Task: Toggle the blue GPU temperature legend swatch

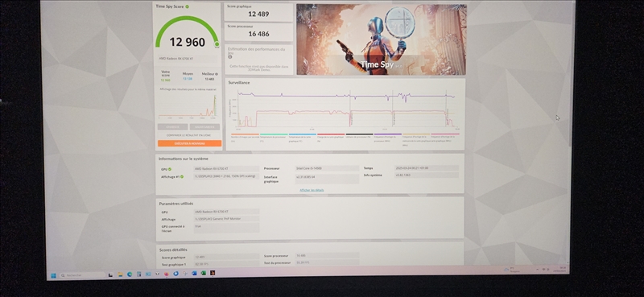Action: coord(303,134)
